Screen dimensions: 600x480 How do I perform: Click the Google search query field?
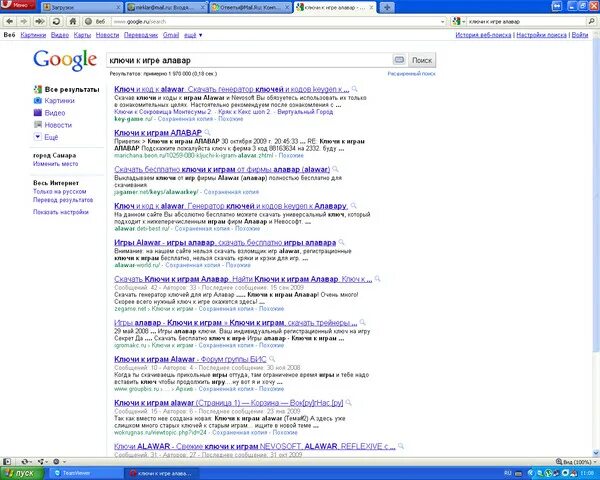(x=249, y=60)
